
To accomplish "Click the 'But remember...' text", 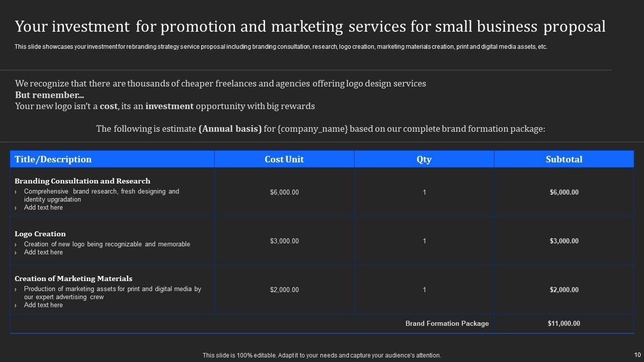I will pos(49,95).
